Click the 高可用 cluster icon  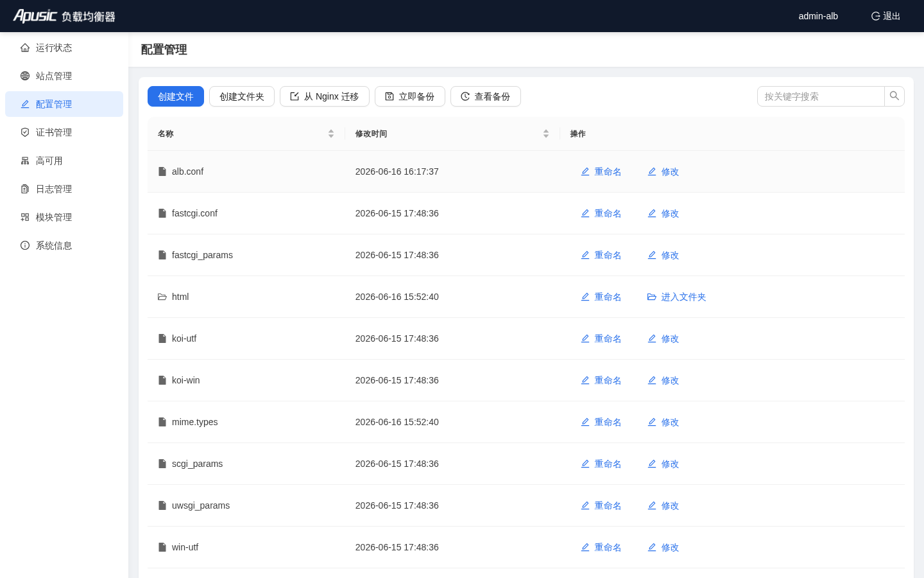(25, 161)
